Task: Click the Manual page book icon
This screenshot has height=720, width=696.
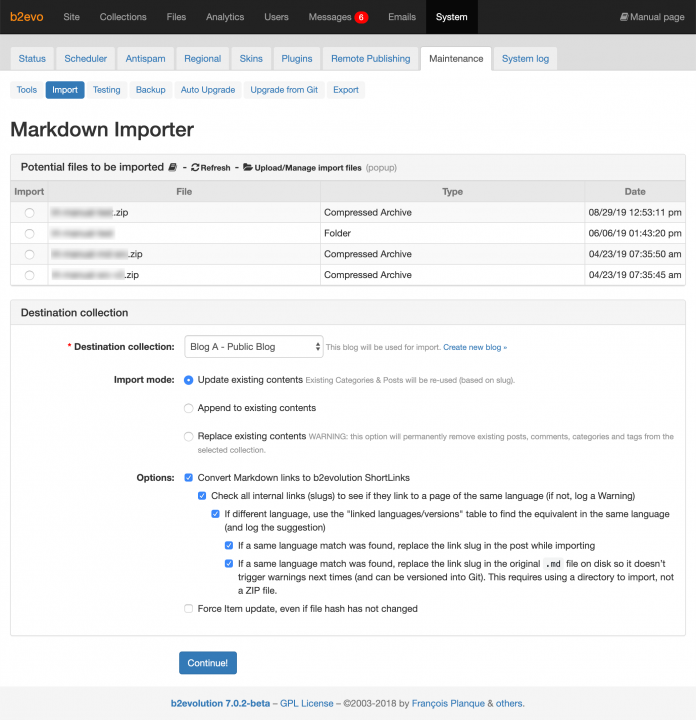Action: pyautogui.click(x=624, y=17)
